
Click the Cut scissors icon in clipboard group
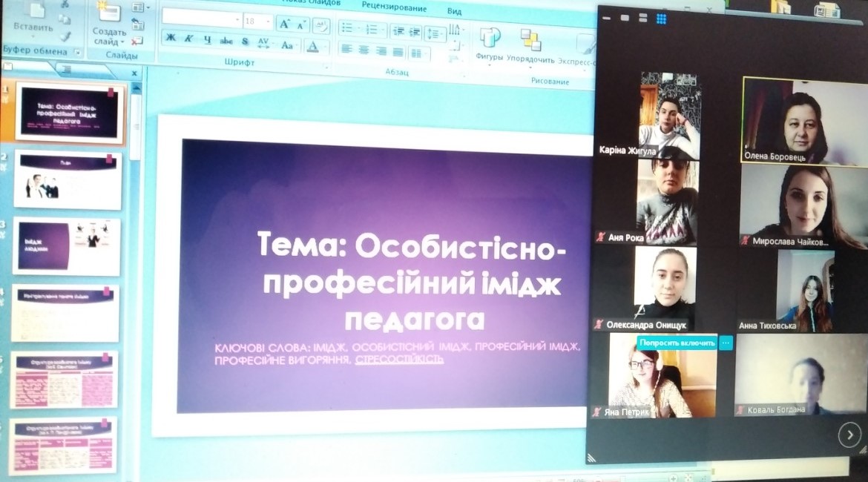65,4
